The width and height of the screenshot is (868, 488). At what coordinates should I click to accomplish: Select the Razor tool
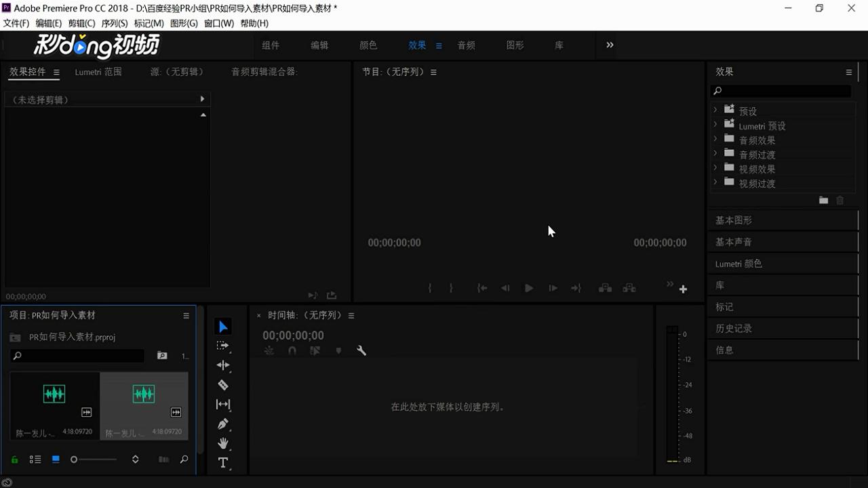pyautogui.click(x=223, y=385)
